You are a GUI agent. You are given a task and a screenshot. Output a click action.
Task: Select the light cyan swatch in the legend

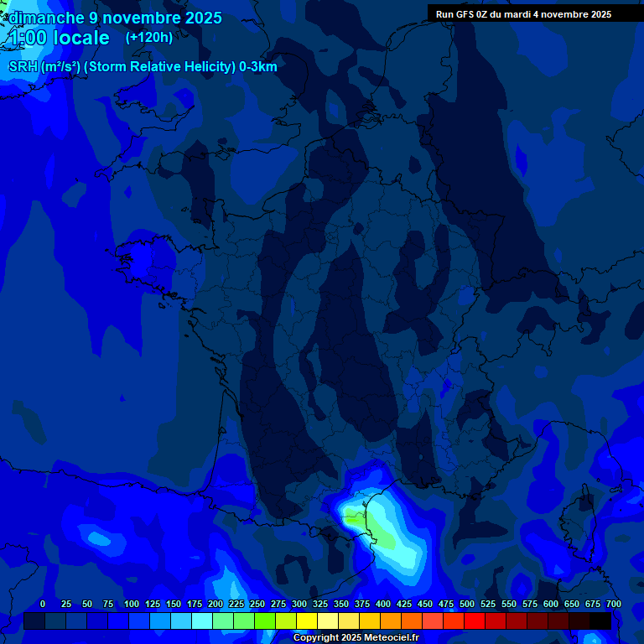coord(202,621)
